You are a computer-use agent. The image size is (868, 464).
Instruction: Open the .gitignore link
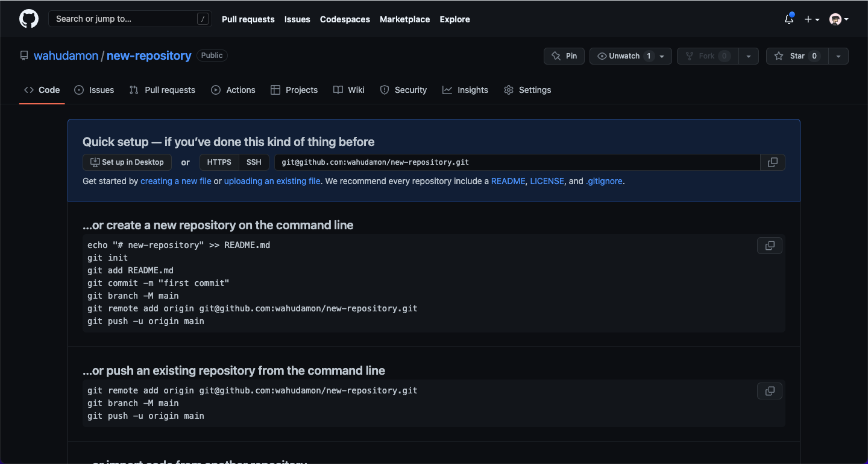(604, 181)
